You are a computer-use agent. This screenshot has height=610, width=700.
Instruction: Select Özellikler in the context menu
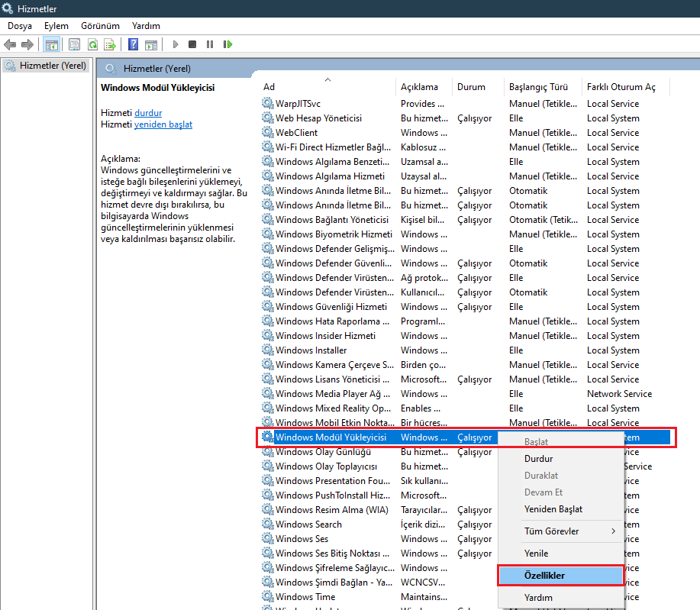pyautogui.click(x=560, y=575)
